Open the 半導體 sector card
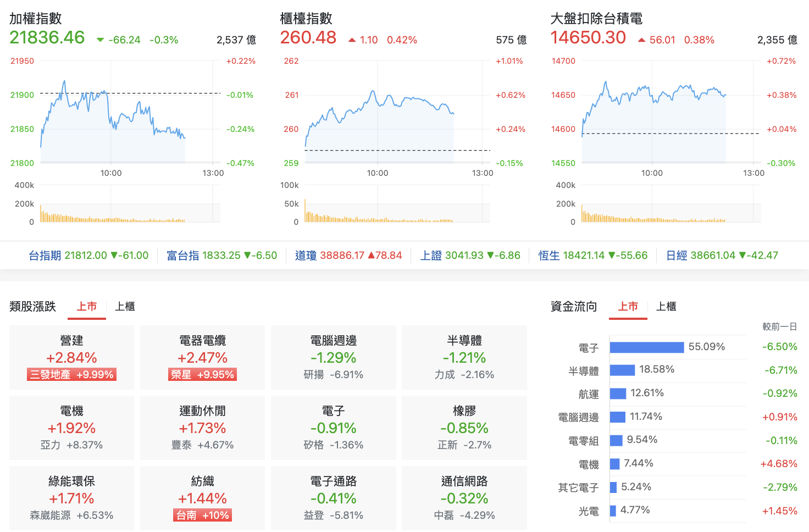The width and height of the screenshot is (809, 532). [464, 357]
